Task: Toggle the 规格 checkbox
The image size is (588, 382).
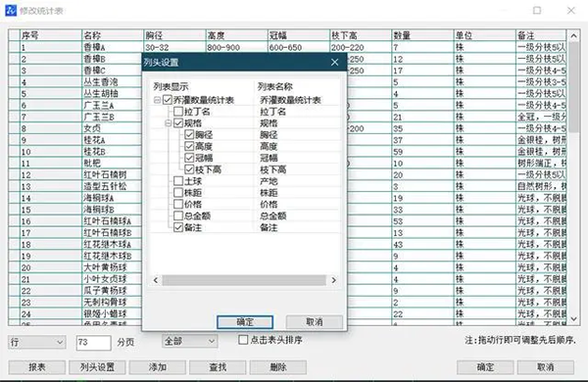Action: (178, 123)
